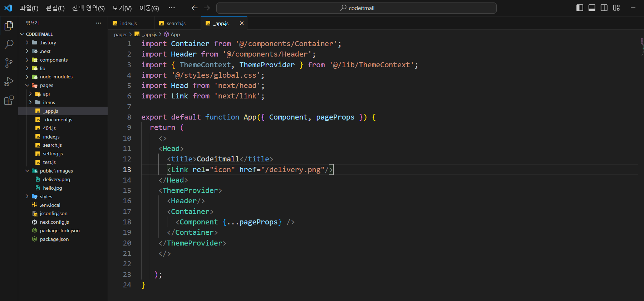Screen dimensions: 644x301
Task: Click the App symbol breadcrumb
Action: pyautogui.click(x=172, y=34)
